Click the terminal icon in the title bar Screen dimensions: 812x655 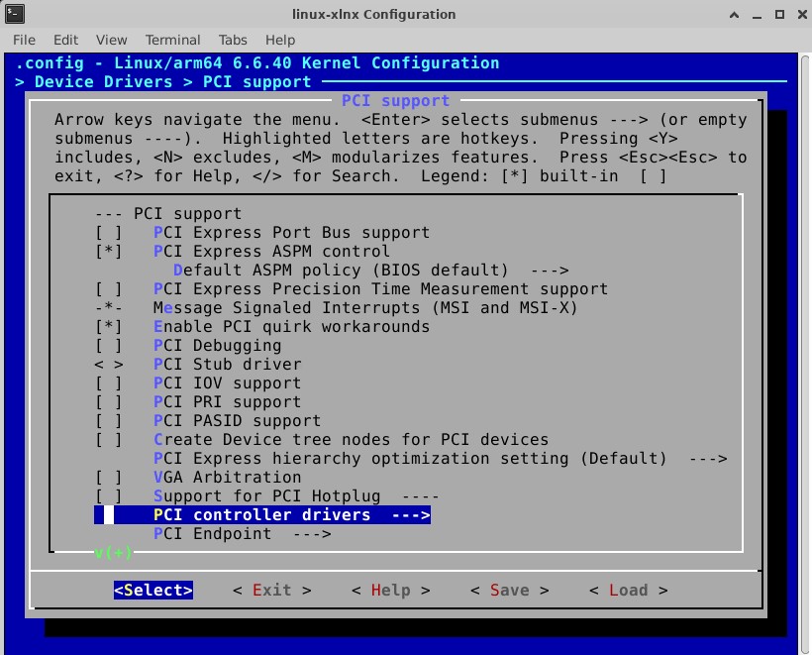13,14
